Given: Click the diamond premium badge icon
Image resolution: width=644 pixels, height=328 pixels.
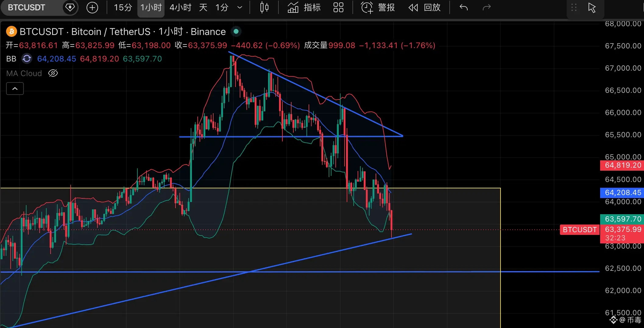Looking at the screenshot, I should tap(70, 7).
